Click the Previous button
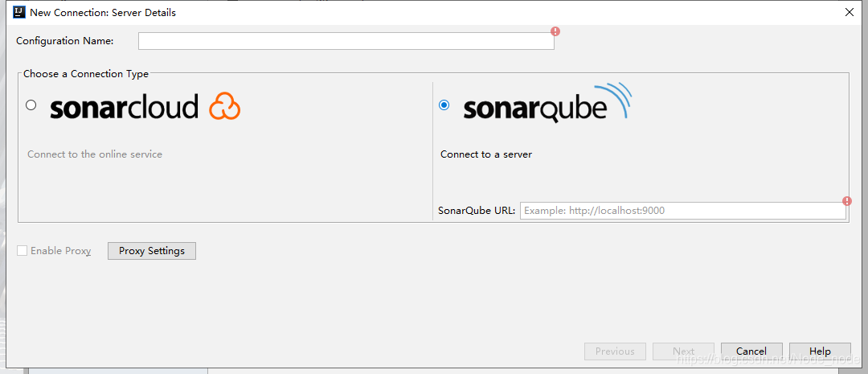This screenshot has height=374, width=868. pyautogui.click(x=615, y=351)
